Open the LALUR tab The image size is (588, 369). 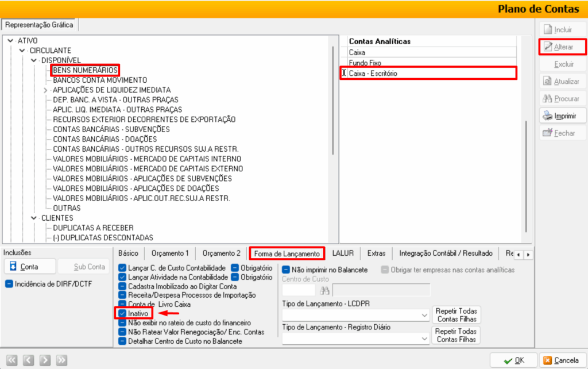point(343,253)
